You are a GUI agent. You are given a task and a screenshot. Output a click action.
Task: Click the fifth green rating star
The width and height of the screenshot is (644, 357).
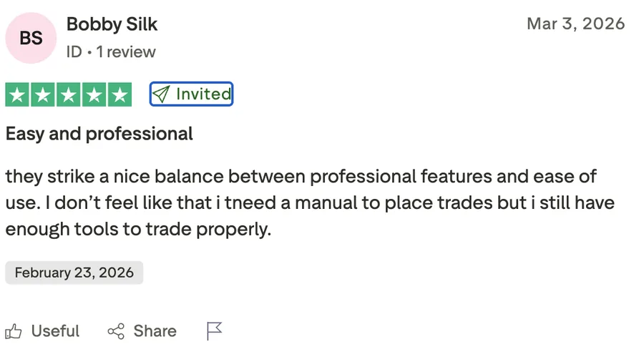tap(120, 94)
